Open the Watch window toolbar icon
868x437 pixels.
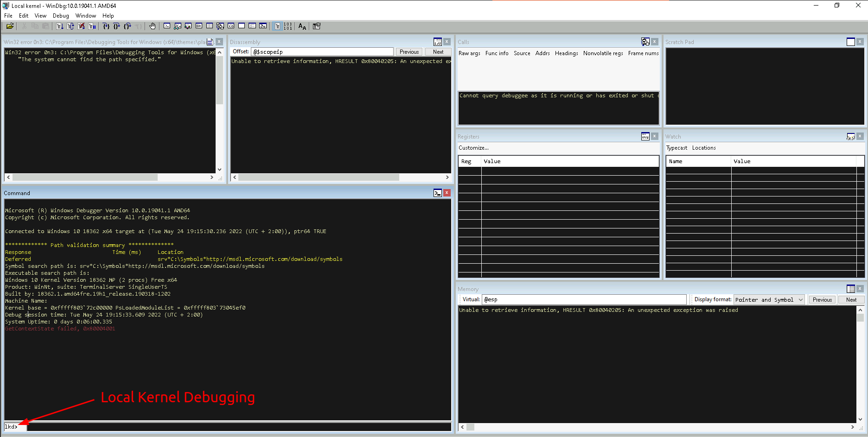[x=177, y=26]
